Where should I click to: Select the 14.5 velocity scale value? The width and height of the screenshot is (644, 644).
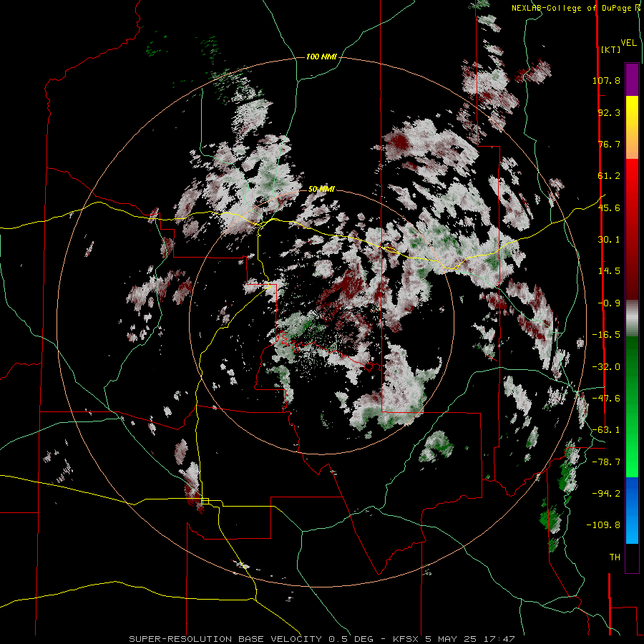(x=609, y=271)
